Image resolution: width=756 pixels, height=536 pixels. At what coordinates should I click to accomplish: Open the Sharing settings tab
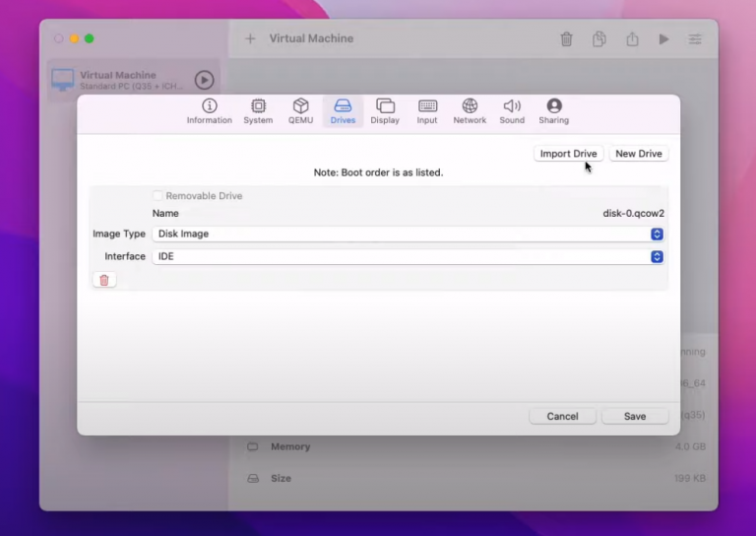click(x=553, y=111)
